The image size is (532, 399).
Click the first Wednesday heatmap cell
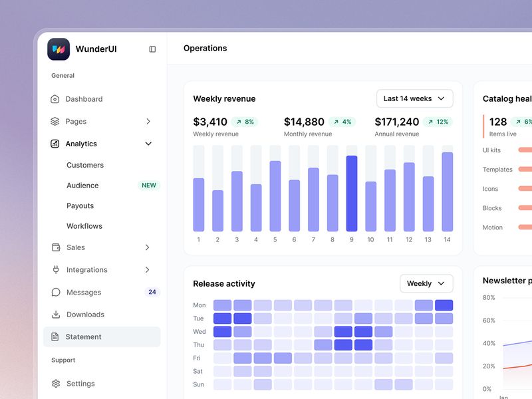pyautogui.click(x=223, y=332)
